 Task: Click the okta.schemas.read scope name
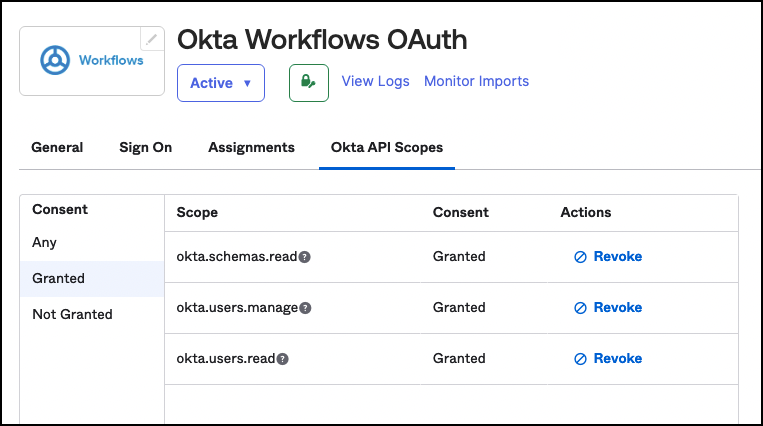[x=236, y=257]
